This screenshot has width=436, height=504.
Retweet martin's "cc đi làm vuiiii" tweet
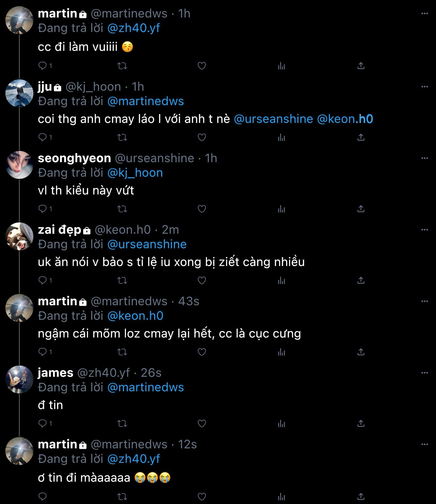(x=122, y=66)
